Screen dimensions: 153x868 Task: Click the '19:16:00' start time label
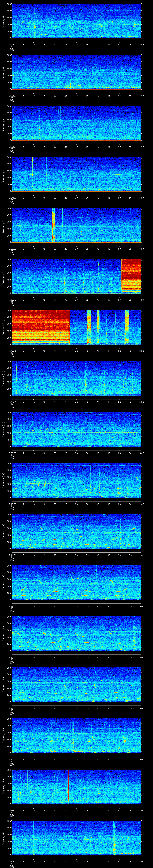(x=12, y=810)
